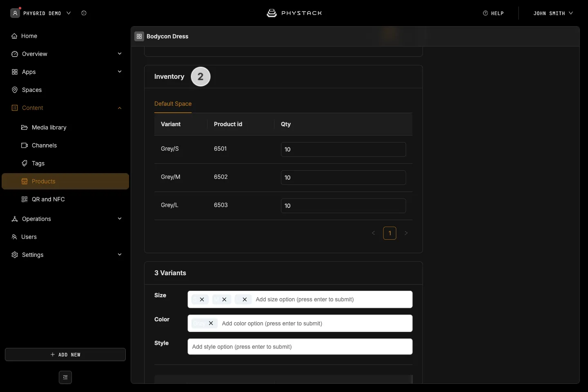Click the QR and NFC code icon
Viewport: 588px width, 392px height.
[x=24, y=199]
